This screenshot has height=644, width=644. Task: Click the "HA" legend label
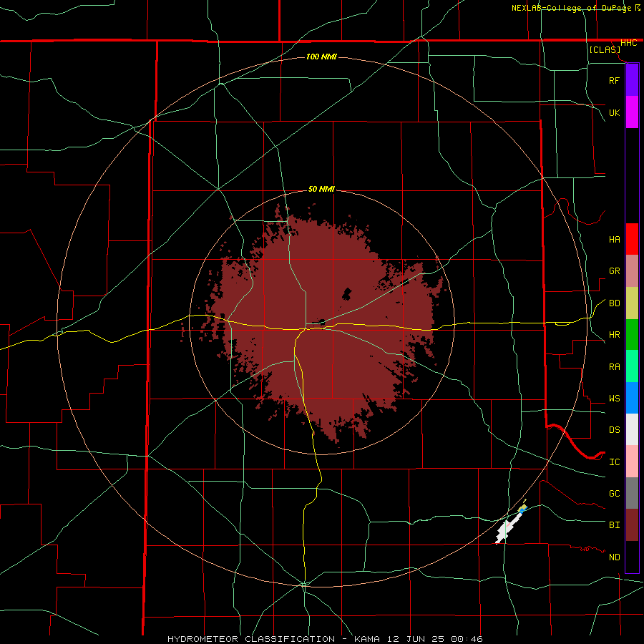point(614,239)
